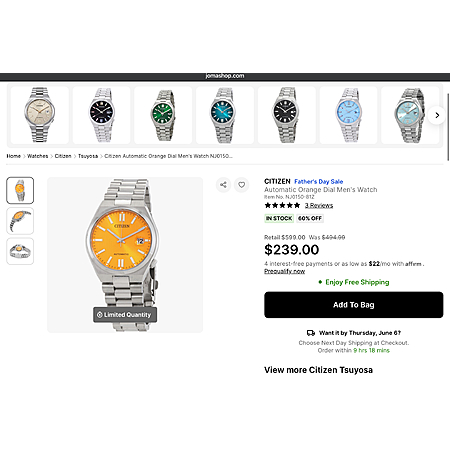This screenshot has height=450, width=450.
Task: Open the Tsuyosa breadcrumb link
Action: 88,156
